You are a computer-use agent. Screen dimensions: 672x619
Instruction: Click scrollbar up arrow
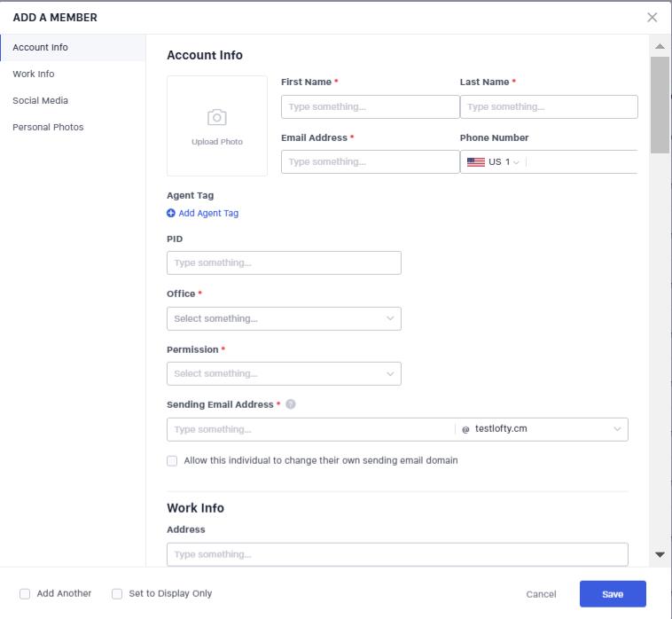(660, 46)
